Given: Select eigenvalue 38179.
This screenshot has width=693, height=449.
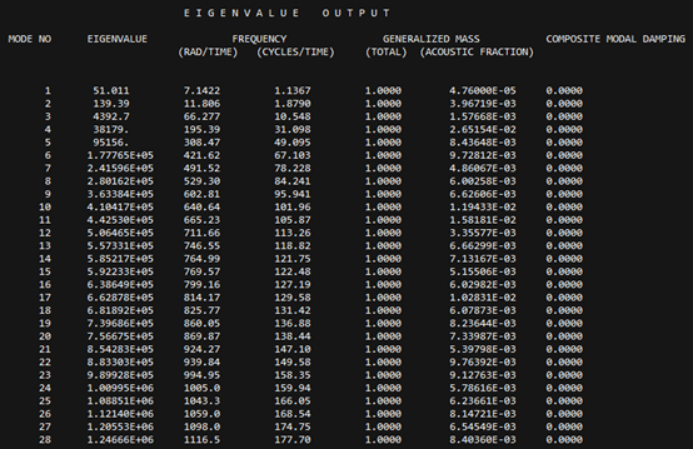Looking at the screenshot, I should (x=111, y=129).
